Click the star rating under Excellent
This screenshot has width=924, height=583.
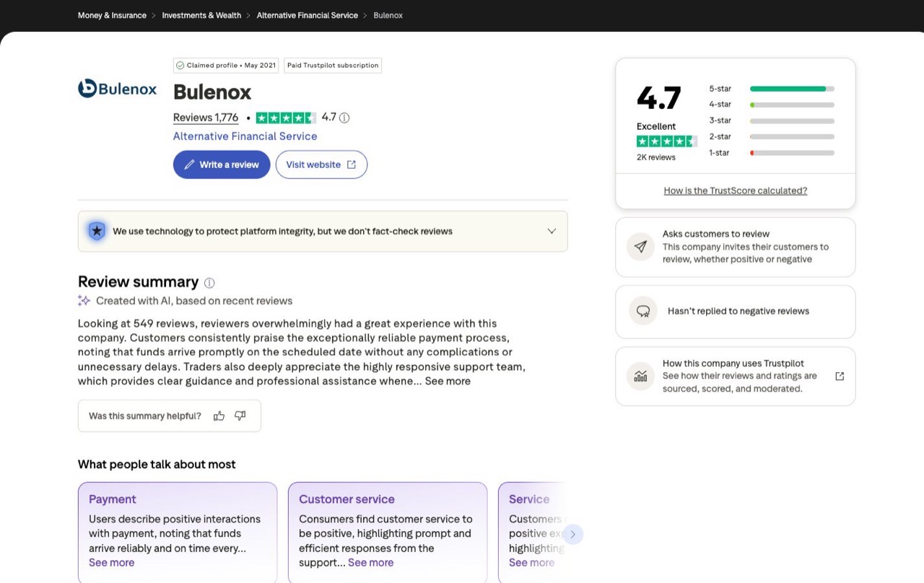tap(666, 141)
